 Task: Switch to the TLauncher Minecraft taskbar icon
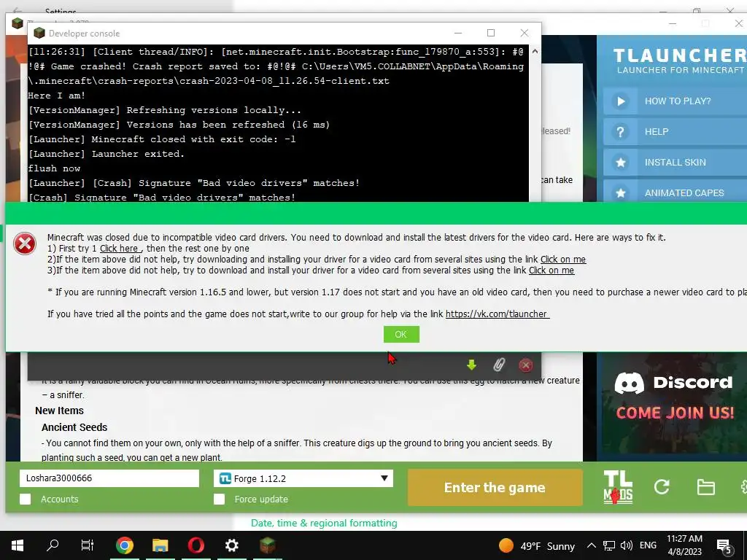tap(267, 545)
